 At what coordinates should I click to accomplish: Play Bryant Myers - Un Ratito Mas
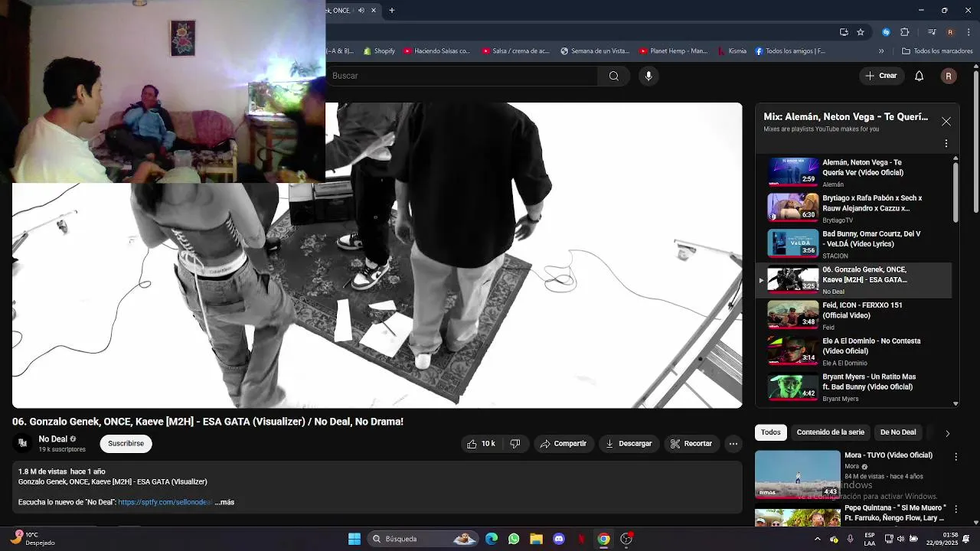(x=853, y=387)
